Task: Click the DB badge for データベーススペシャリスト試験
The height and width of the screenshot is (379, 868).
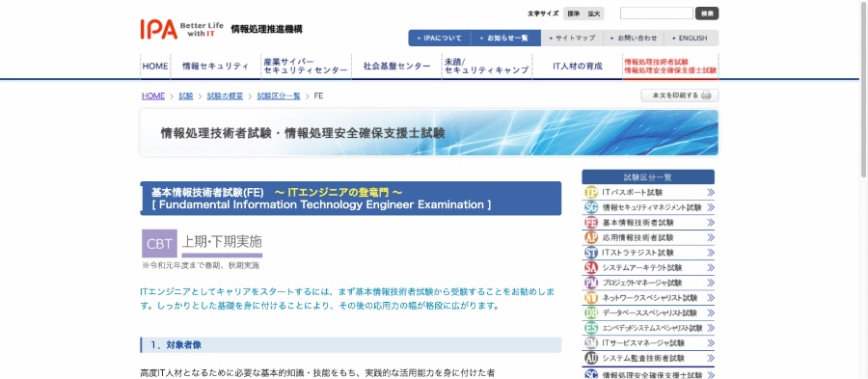Action: pos(591,312)
